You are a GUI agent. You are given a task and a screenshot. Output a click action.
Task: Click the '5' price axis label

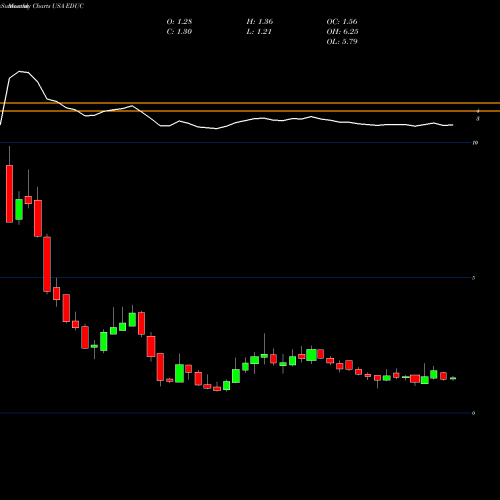(474, 278)
